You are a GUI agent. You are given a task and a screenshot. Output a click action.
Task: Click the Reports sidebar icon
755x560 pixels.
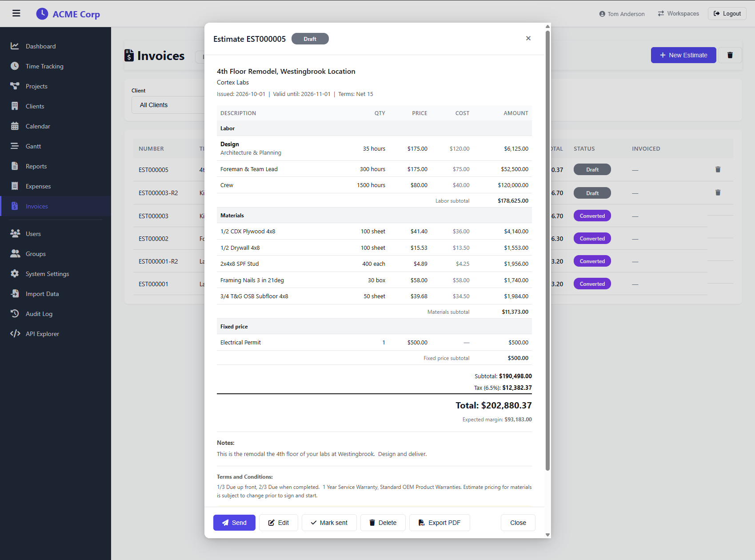click(15, 166)
